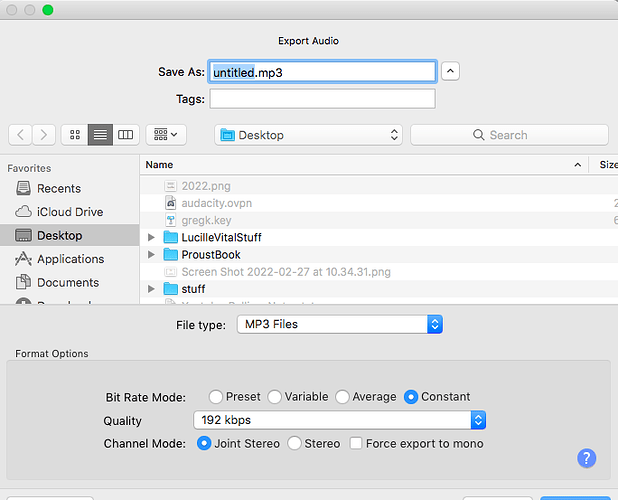The image size is (618, 500).
Task: Switch to column view in toolbar
Action: [x=125, y=134]
